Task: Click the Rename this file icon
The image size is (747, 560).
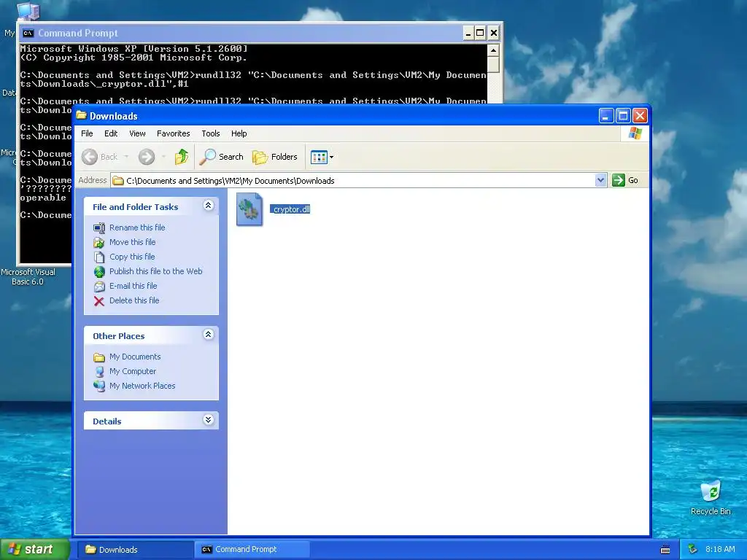Action: point(99,228)
